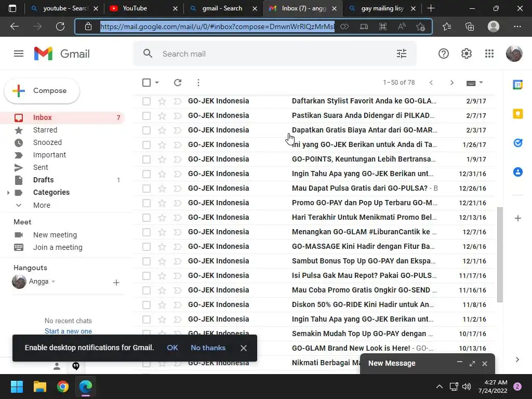The image size is (532, 399).
Task: Go to newer messages arrow
Action: (431, 83)
